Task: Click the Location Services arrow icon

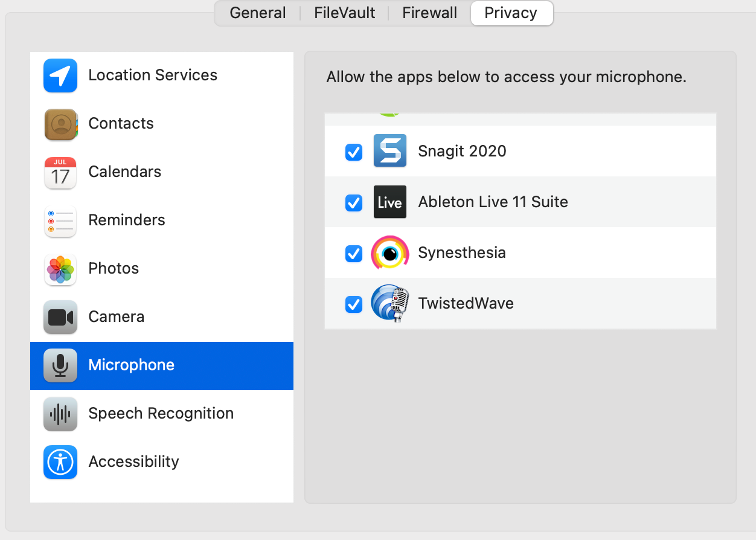Action: (x=60, y=76)
